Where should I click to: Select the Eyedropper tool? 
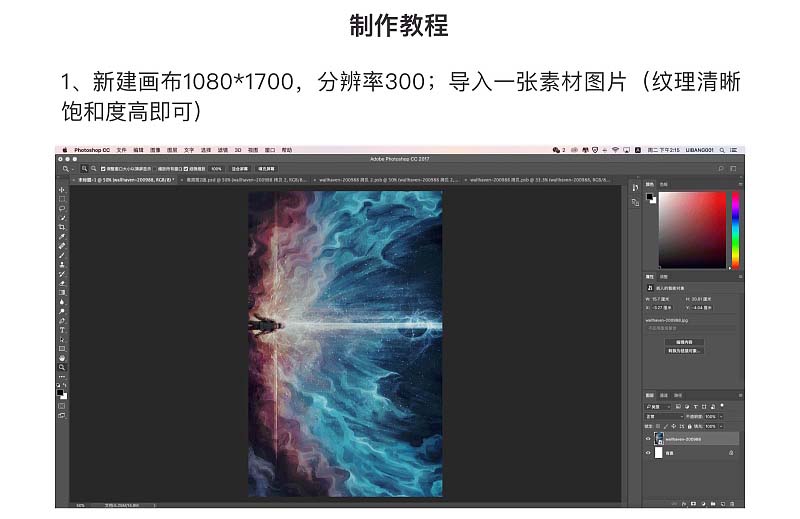62,236
